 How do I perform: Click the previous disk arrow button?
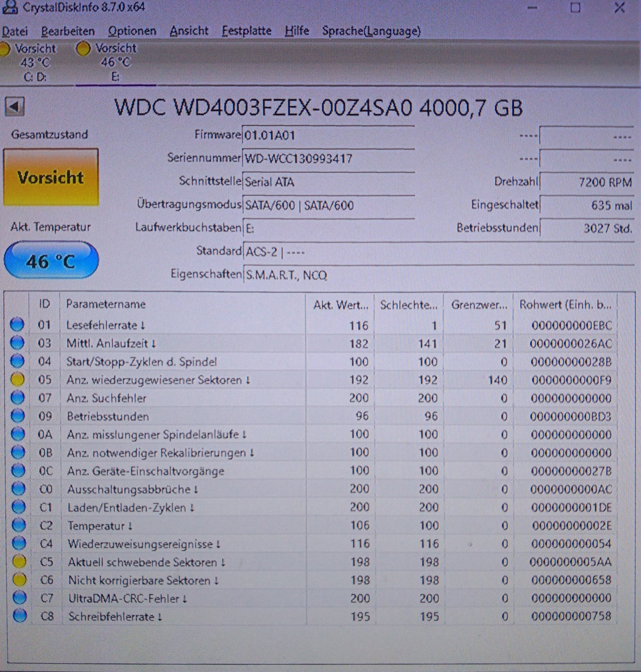click(x=14, y=107)
